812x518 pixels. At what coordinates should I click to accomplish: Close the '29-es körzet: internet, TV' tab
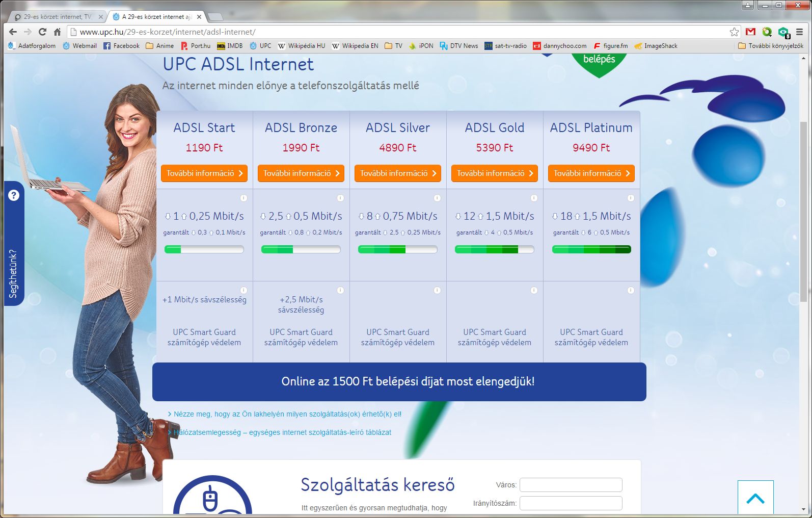coord(100,17)
